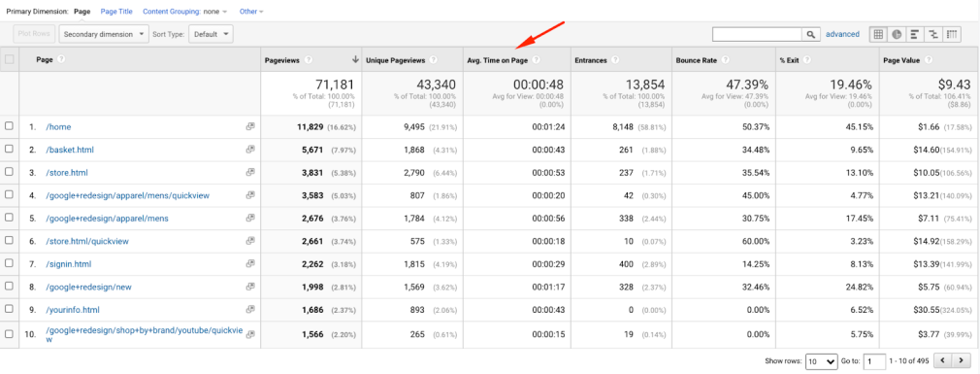
Task: Click the search magnifier button
Action: (x=810, y=34)
